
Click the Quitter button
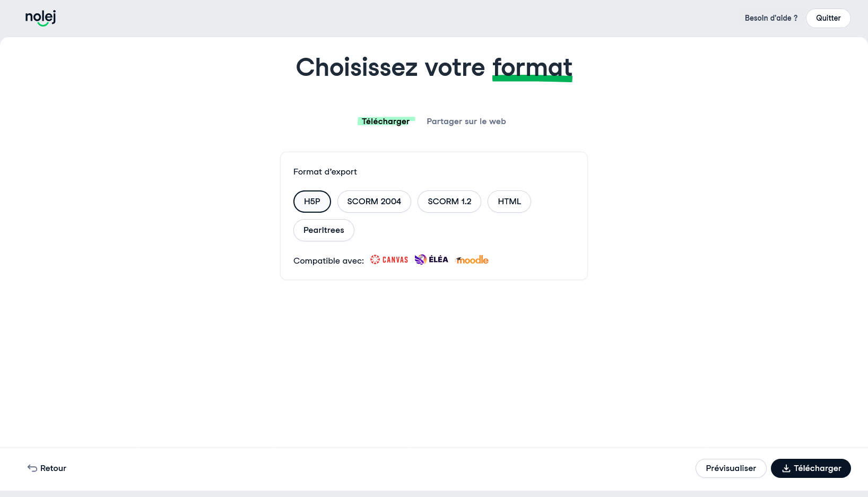tap(828, 18)
